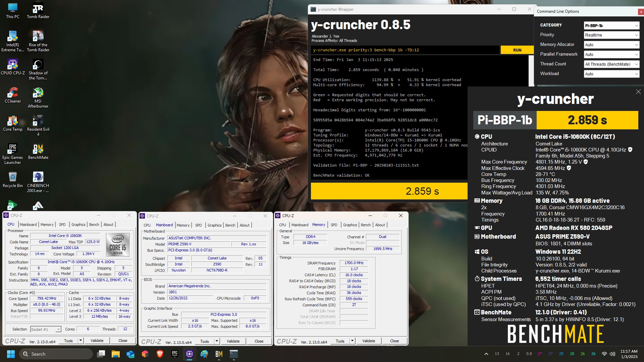Open Intel Extreme Tuning Utility desktop icon

pyautogui.click(x=13, y=41)
